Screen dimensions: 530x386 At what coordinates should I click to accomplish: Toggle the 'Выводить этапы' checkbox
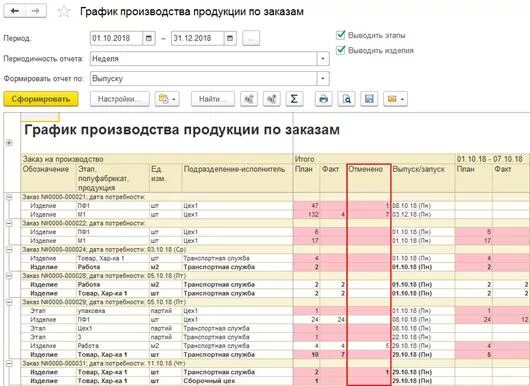[x=341, y=35]
